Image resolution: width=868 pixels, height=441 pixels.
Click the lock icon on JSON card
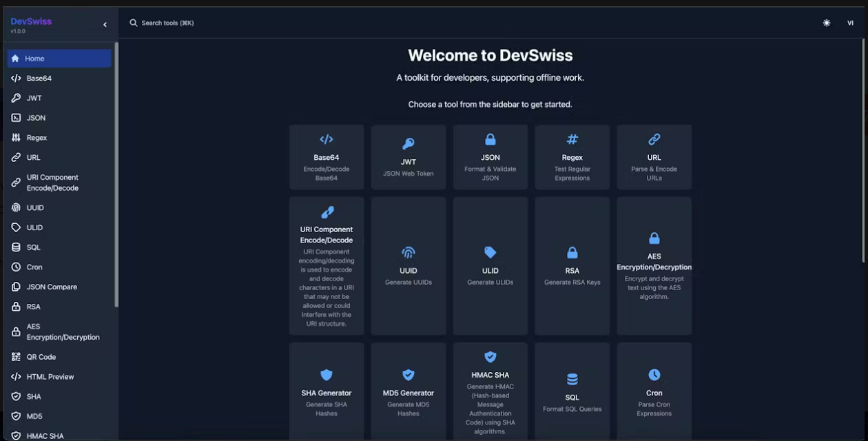pyautogui.click(x=490, y=139)
